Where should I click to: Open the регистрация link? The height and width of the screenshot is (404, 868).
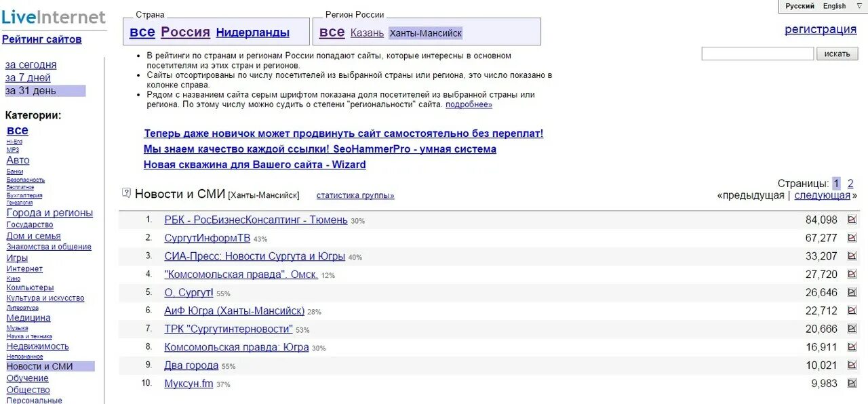coord(821,29)
